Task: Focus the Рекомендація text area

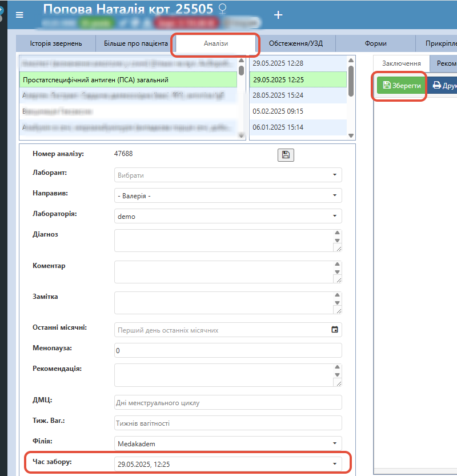Action: tap(224, 375)
